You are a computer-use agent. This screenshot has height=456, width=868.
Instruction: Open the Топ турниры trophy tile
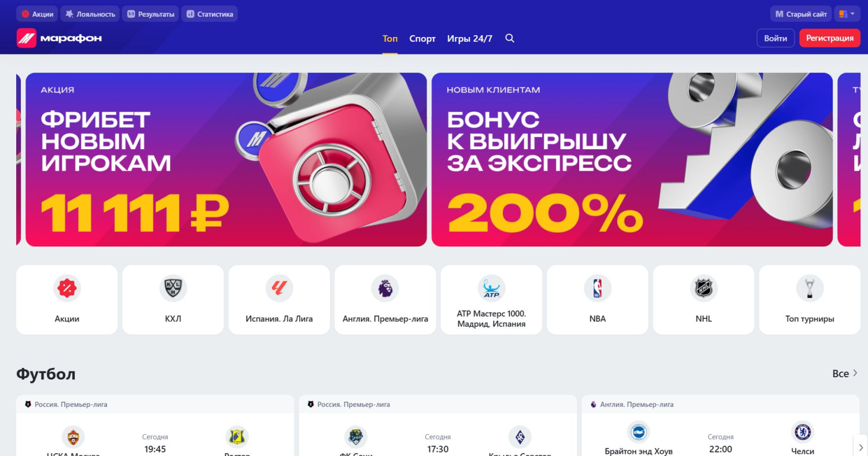point(810,300)
